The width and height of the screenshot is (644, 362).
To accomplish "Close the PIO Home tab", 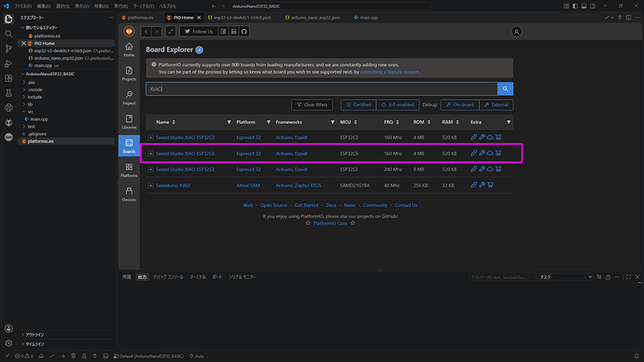I will (199, 18).
